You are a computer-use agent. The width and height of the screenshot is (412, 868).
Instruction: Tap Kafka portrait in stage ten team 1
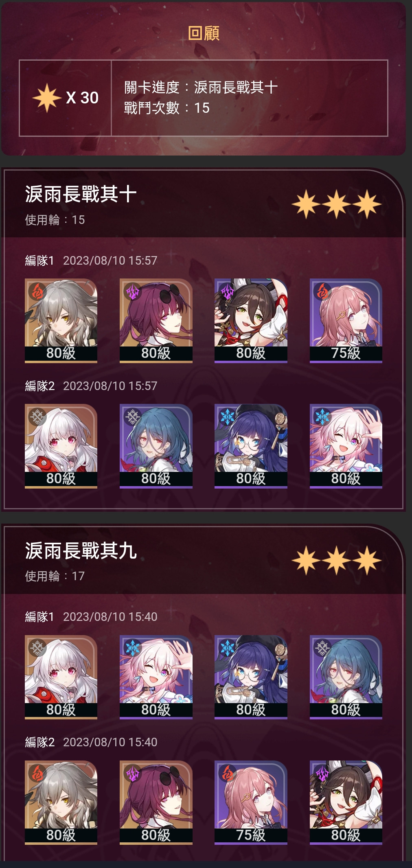point(156,320)
